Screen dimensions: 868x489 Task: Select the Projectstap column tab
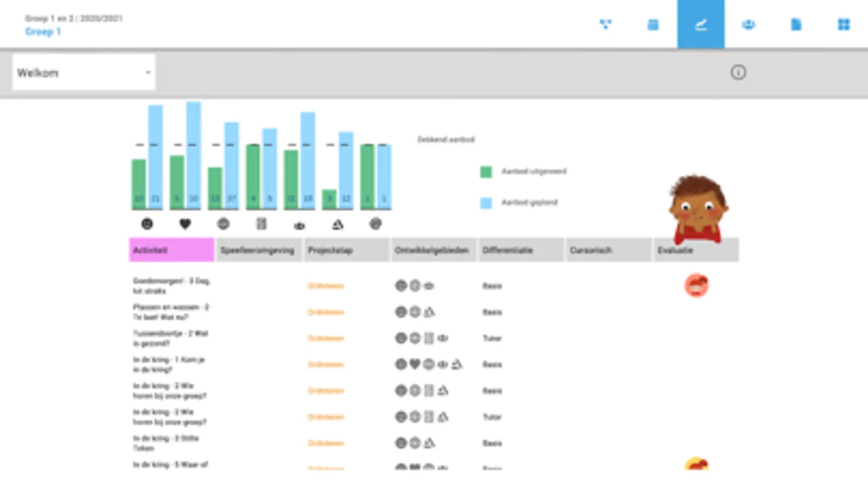click(x=346, y=250)
